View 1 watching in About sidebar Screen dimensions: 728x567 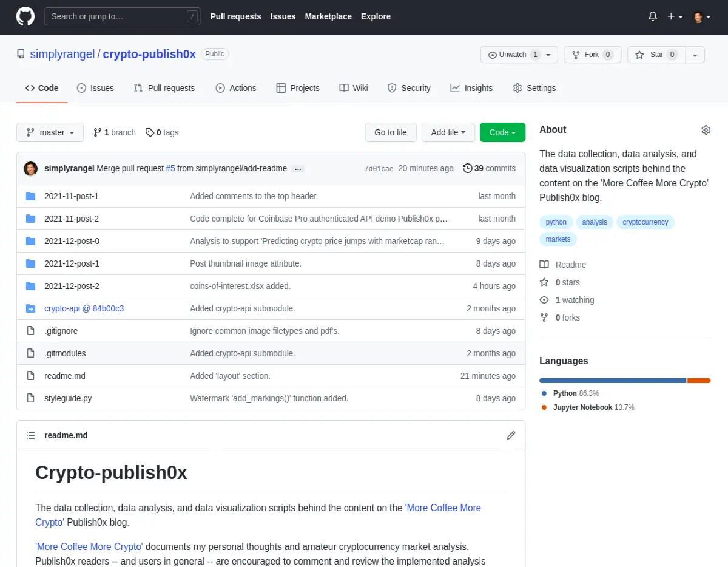[x=567, y=300]
